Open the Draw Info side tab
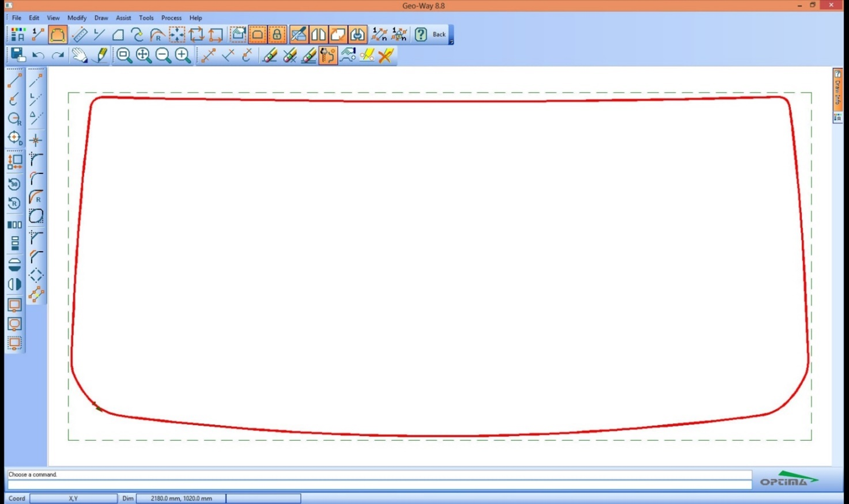This screenshot has width=849, height=504. pyautogui.click(x=837, y=89)
